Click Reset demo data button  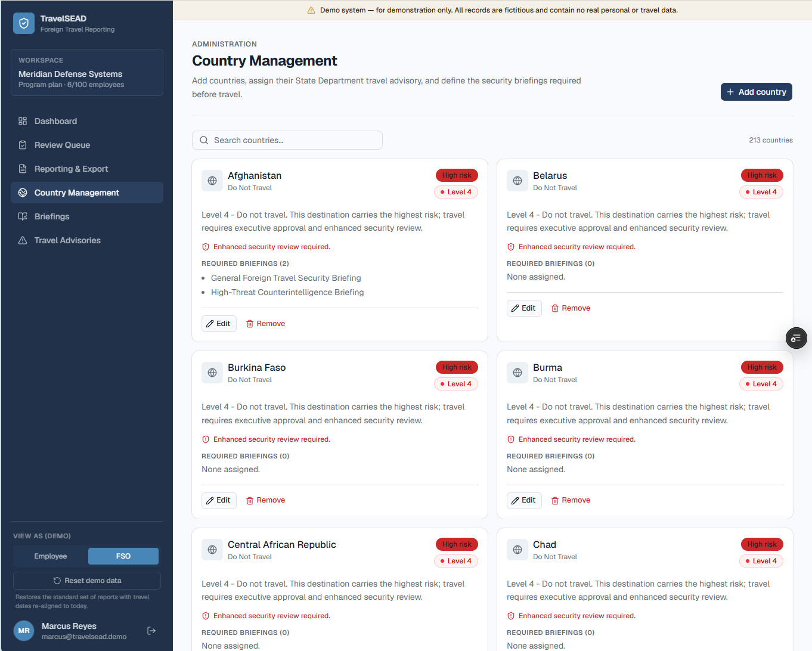pyautogui.click(x=87, y=581)
